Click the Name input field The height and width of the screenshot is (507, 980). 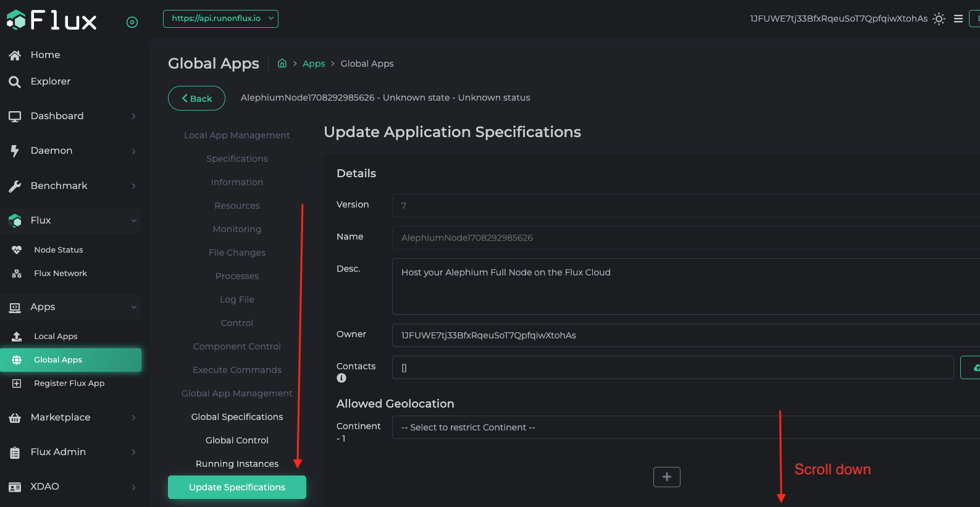685,238
